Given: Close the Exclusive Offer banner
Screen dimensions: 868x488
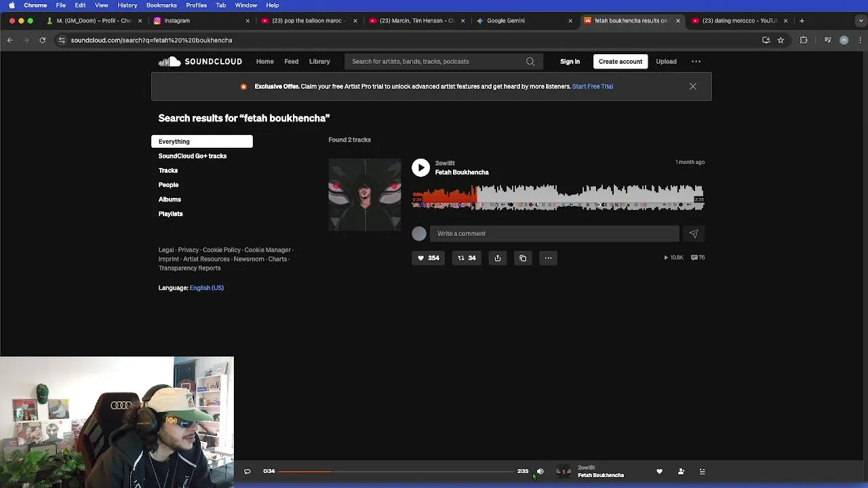Looking at the screenshot, I should (692, 87).
